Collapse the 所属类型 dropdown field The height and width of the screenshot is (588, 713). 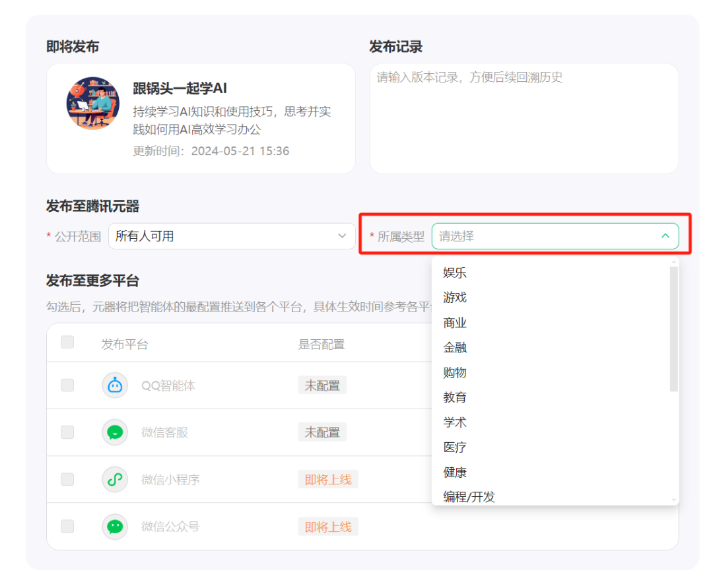(555, 236)
